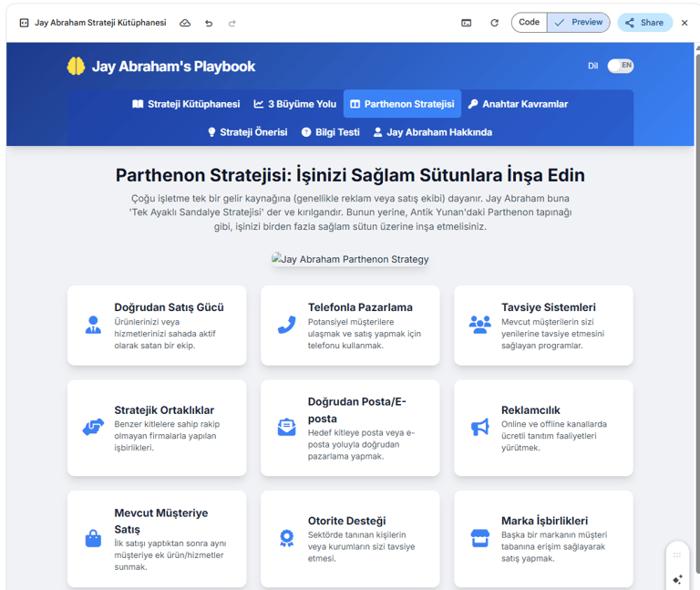Open the Jay Abraham Hakkında tab

433,132
